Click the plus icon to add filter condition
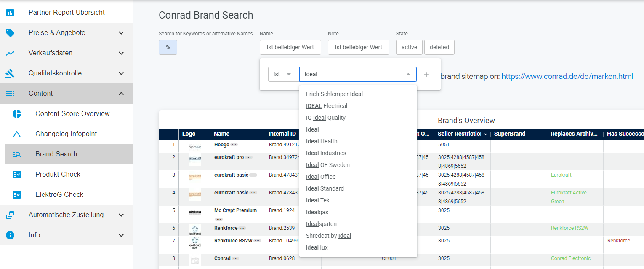Screen dimensions: 644x269 click(426, 74)
